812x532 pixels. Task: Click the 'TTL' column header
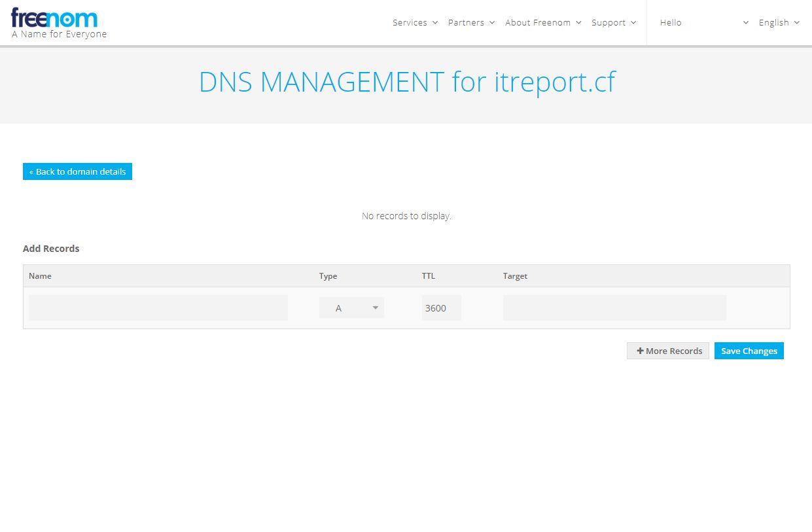(429, 276)
